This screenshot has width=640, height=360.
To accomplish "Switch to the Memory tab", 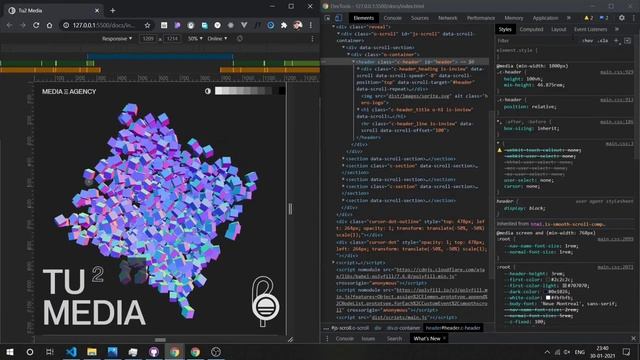I will (x=513, y=18).
